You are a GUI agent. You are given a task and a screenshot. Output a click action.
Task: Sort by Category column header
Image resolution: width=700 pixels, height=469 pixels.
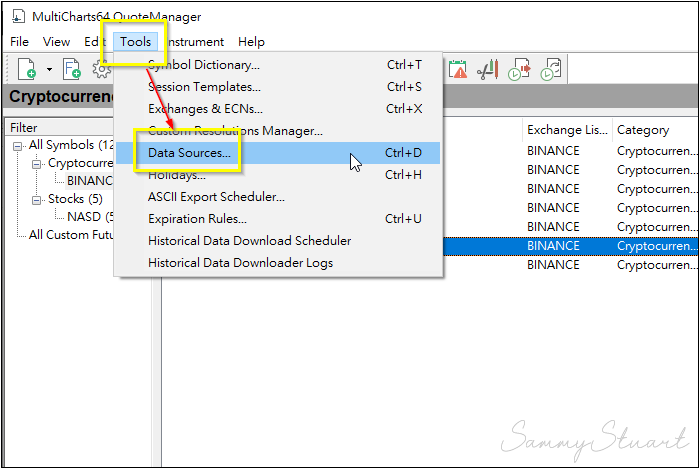click(x=655, y=130)
